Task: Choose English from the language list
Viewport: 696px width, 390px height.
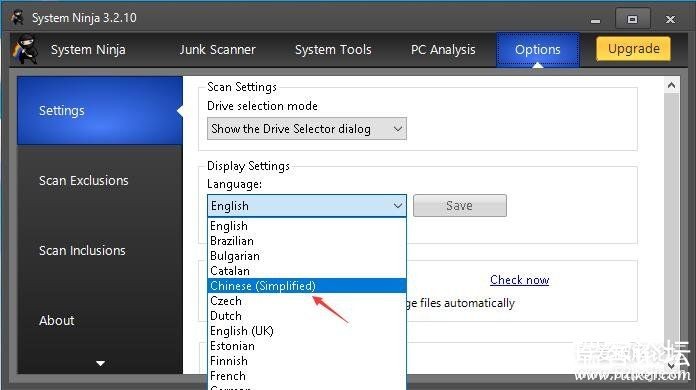Action: click(307, 226)
